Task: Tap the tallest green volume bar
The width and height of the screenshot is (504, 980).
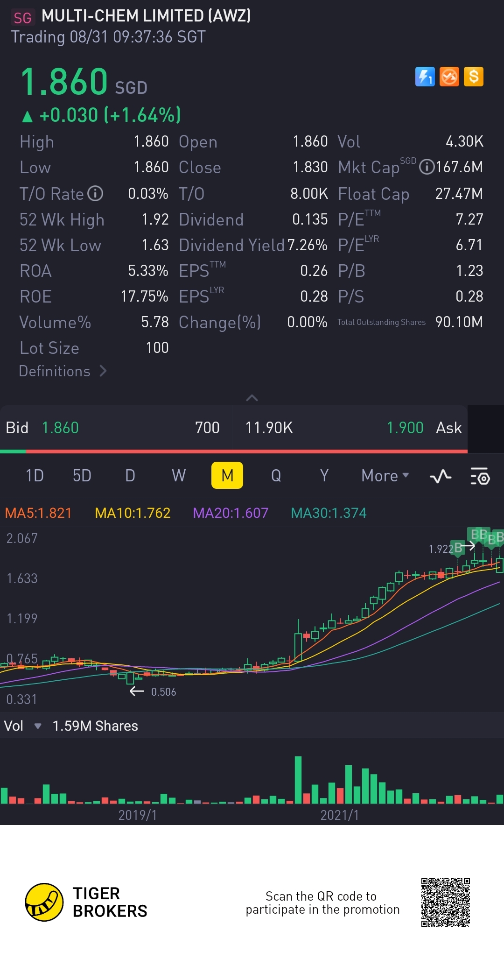Action: coord(298,780)
